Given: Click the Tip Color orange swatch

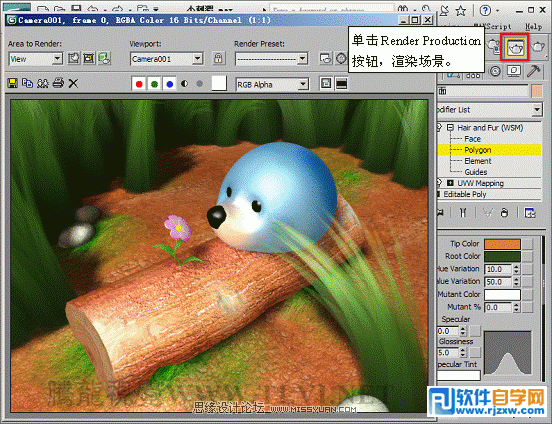Looking at the screenshot, I should coord(502,244).
